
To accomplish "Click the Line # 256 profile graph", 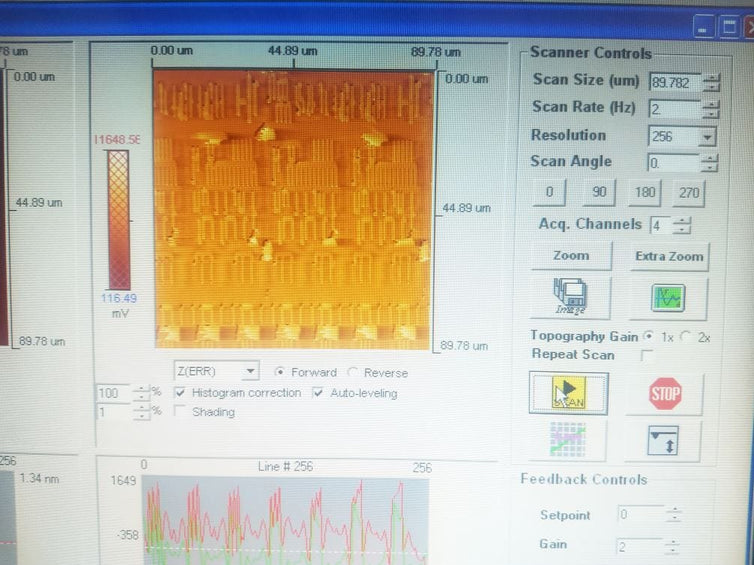I will pyautogui.click(x=285, y=519).
